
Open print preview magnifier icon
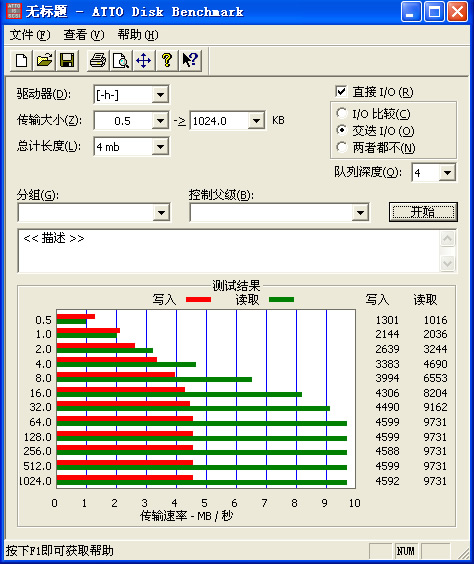tap(121, 60)
